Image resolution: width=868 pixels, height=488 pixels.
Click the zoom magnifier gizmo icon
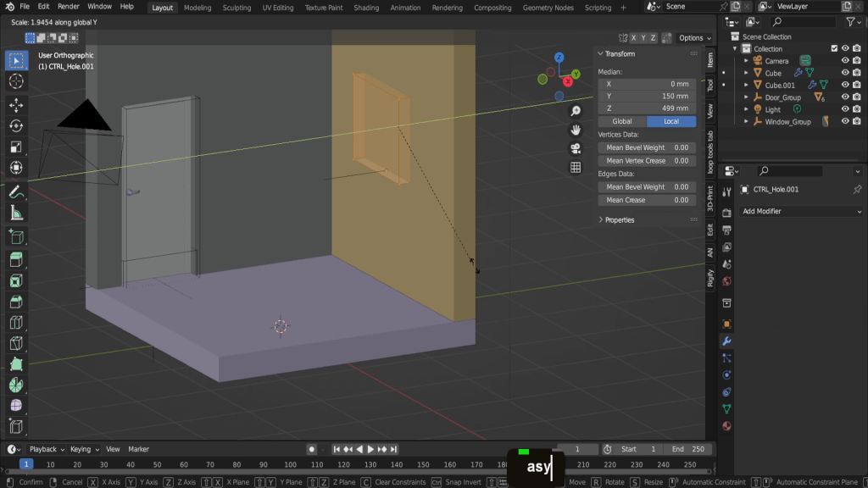point(576,111)
